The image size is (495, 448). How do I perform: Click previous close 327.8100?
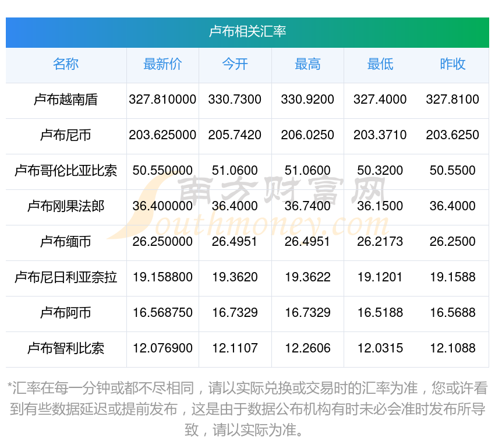click(x=452, y=100)
